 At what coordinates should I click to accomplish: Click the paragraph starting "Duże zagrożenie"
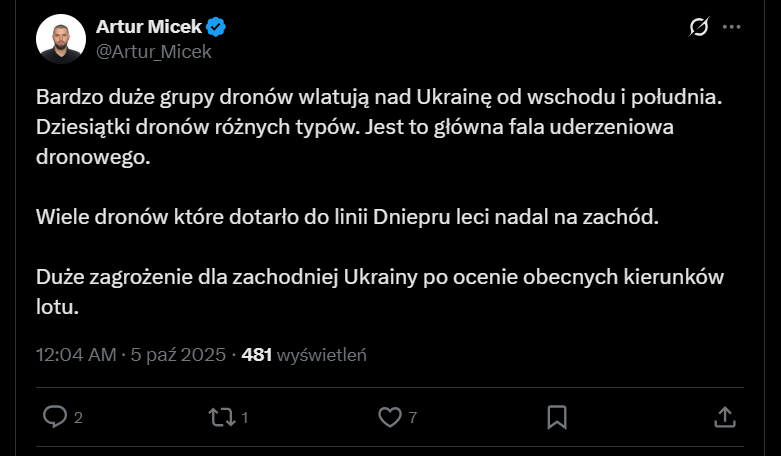click(380, 290)
